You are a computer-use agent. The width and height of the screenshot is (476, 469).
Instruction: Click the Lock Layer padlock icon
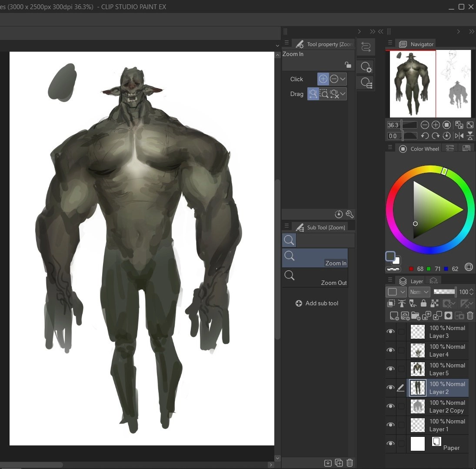click(x=423, y=304)
